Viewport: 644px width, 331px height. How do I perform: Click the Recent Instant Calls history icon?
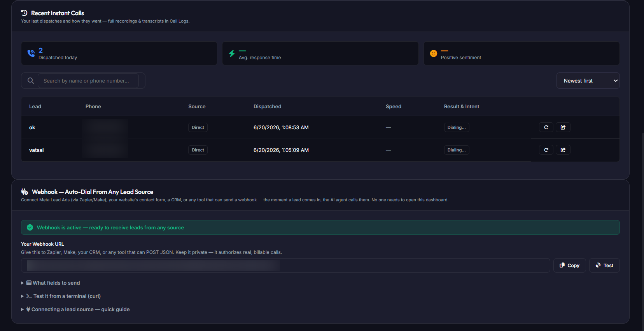(24, 13)
